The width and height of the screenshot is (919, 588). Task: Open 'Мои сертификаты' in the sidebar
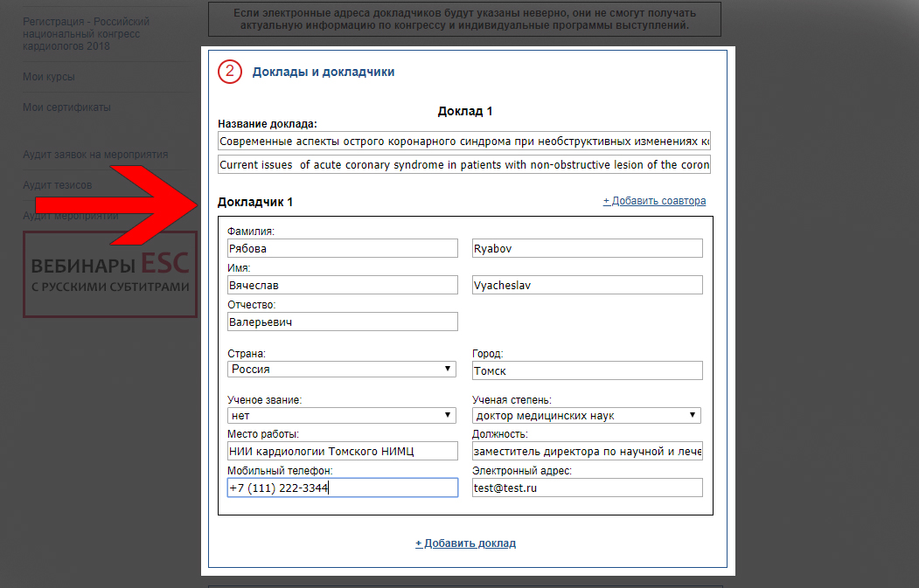click(66, 107)
